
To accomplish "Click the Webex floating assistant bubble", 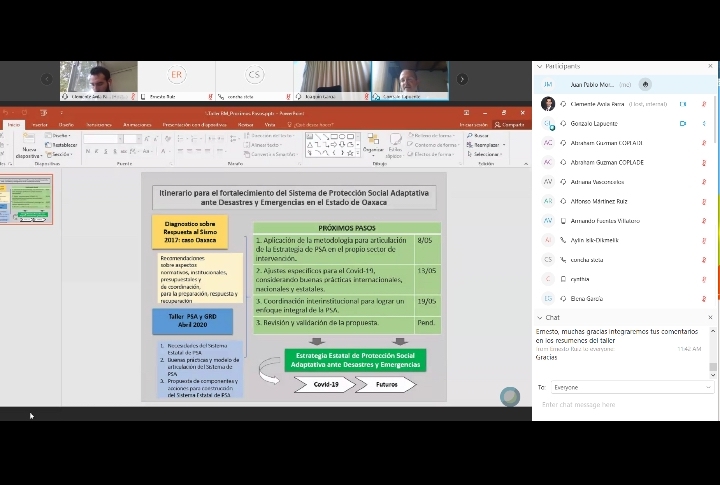I will tap(510, 396).
